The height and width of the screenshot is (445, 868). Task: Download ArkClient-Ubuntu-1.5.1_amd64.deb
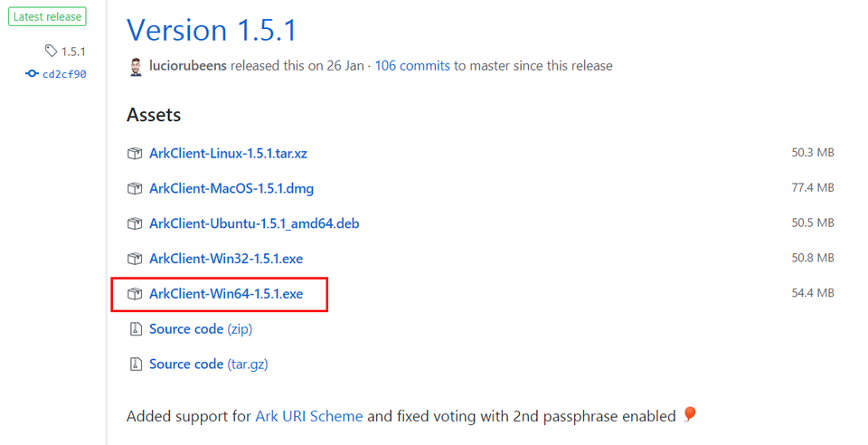click(254, 223)
